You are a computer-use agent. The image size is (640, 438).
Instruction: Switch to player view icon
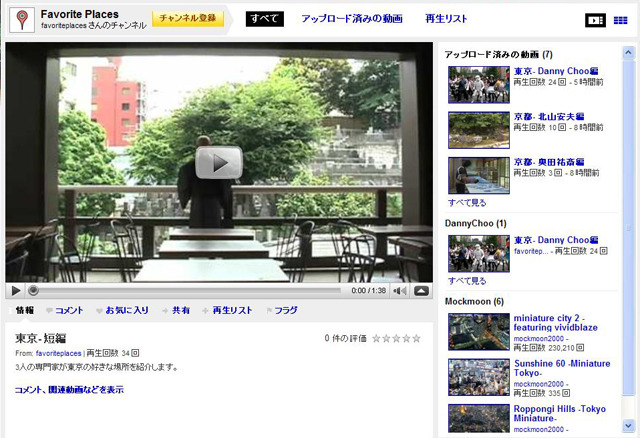(595, 20)
